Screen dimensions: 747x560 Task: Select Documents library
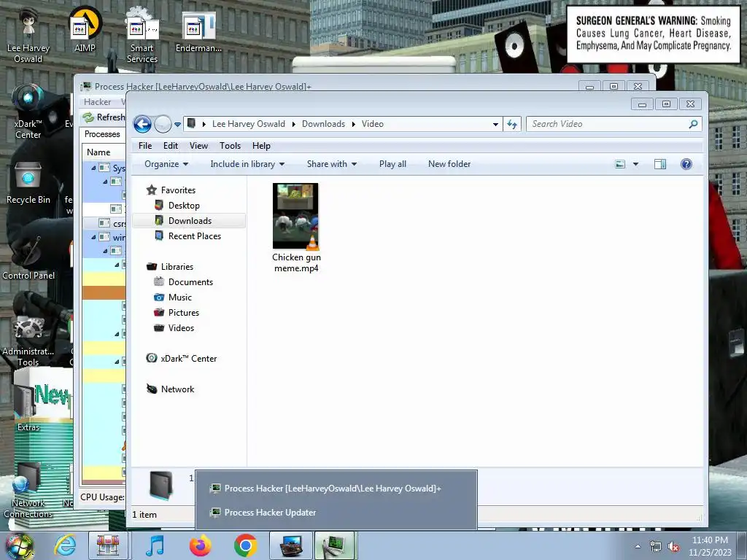[x=190, y=282]
